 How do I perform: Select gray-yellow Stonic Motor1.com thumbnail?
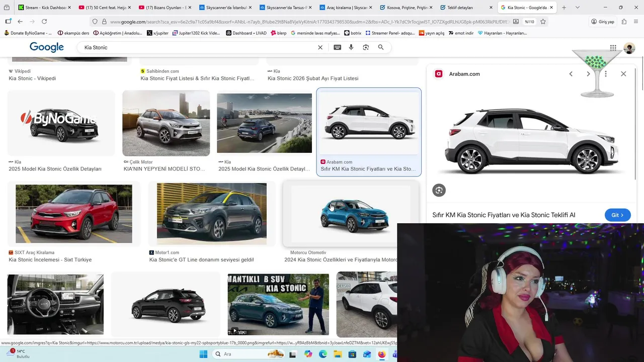[212, 214]
